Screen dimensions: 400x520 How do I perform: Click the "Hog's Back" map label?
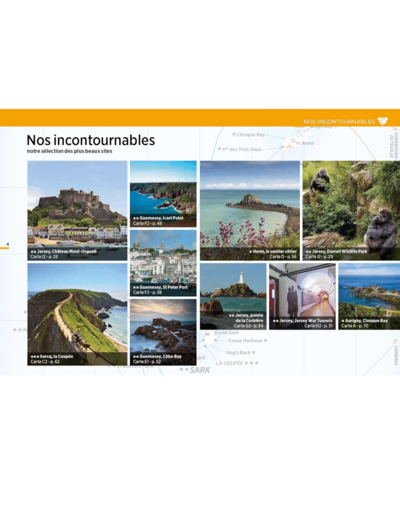click(238, 352)
